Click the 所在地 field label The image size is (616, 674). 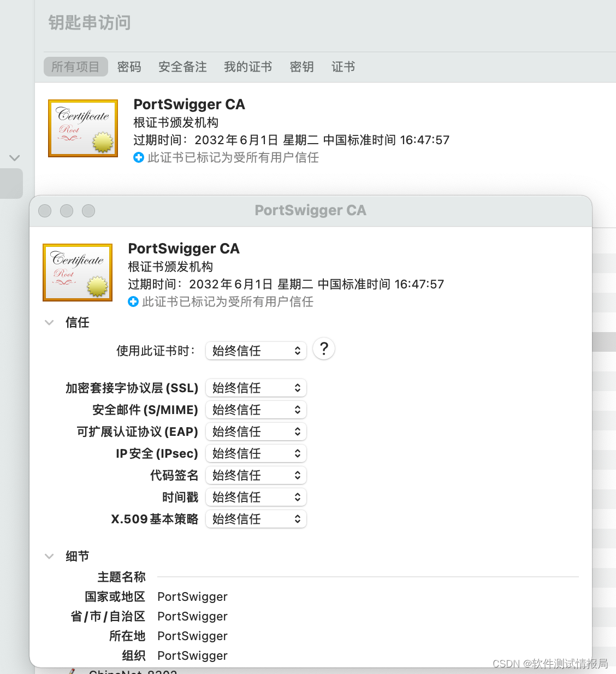coord(127,636)
